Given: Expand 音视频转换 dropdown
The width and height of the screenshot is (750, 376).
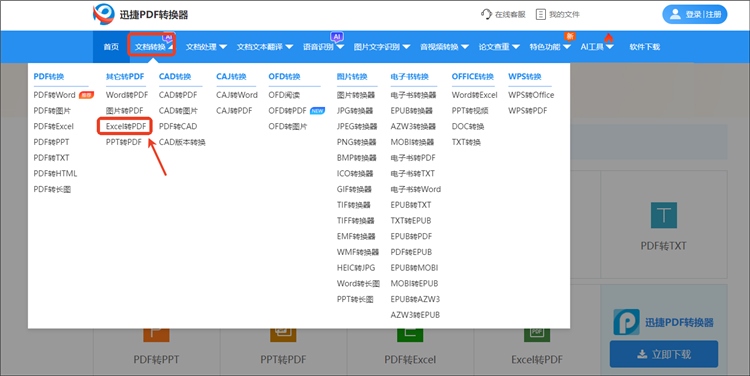Looking at the screenshot, I should pos(444,47).
